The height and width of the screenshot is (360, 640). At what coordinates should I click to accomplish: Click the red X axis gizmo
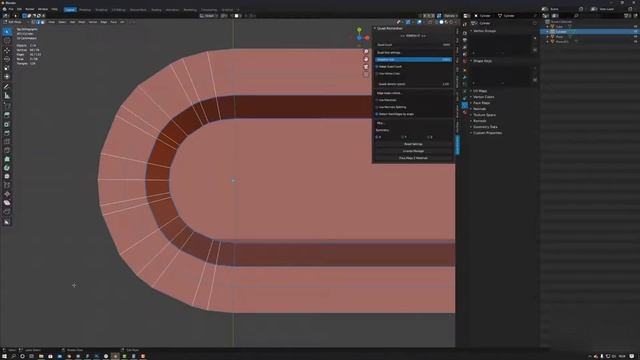[x=367, y=38]
